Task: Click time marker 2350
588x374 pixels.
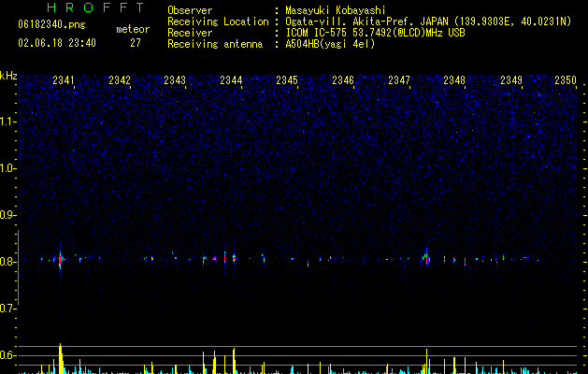Action: [566, 80]
